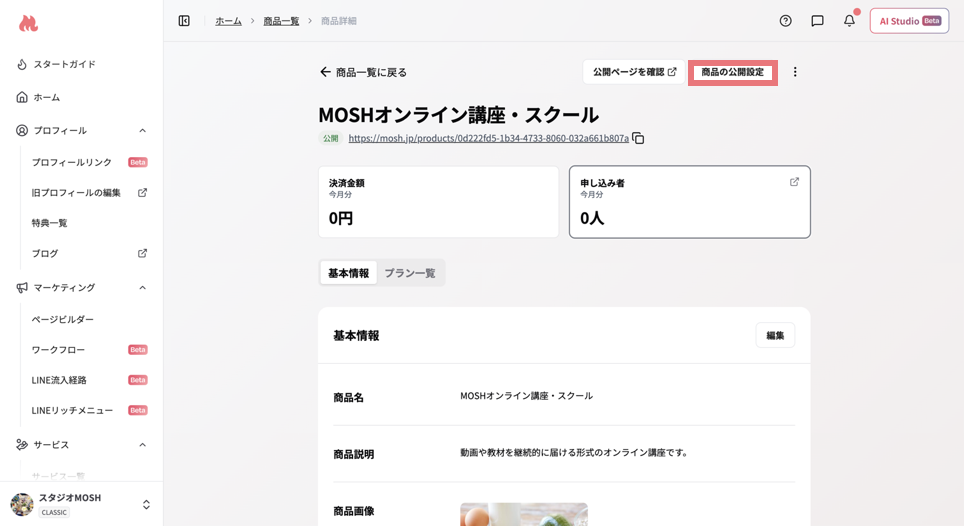Click the サービス icon in the sidebar

22,444
